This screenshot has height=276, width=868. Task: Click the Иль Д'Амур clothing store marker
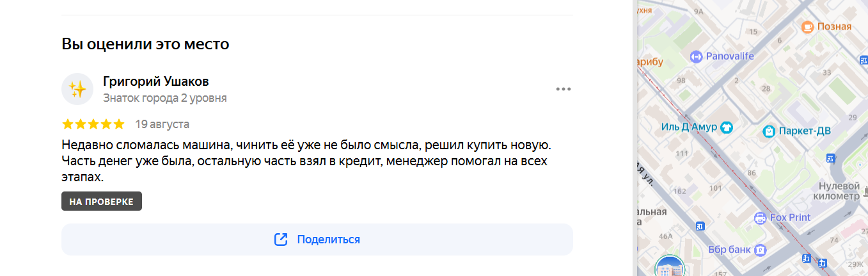[x=726, y=127]
